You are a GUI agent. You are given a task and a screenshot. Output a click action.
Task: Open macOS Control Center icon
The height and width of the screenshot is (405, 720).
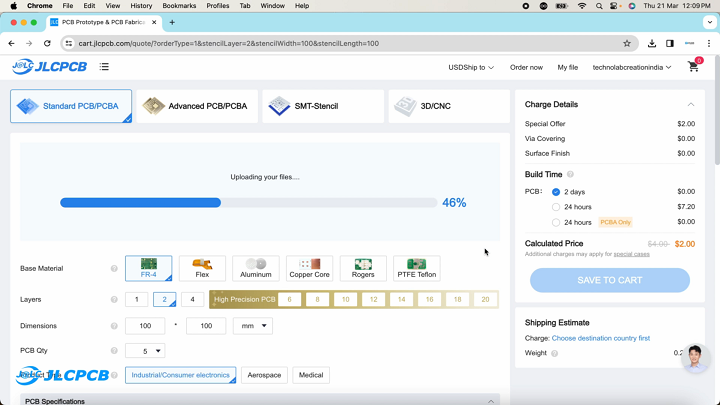coord(614,6)
